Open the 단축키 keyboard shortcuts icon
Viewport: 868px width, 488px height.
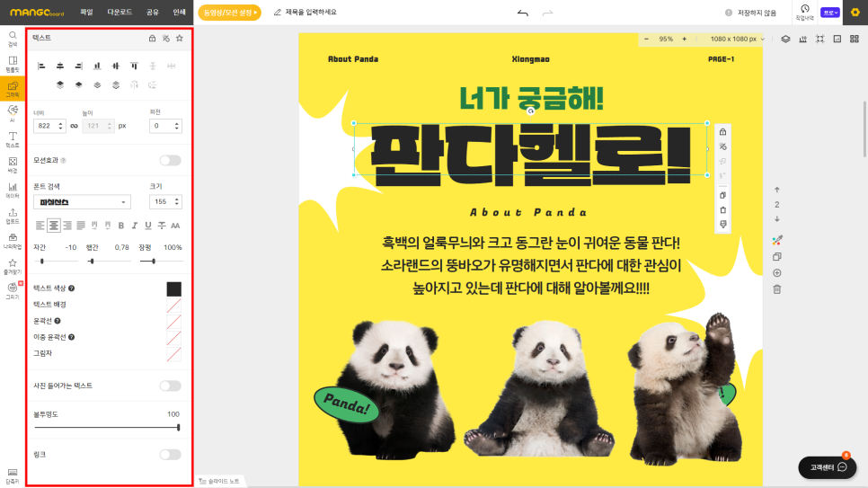pyautogui.click(x=13, y=475)
